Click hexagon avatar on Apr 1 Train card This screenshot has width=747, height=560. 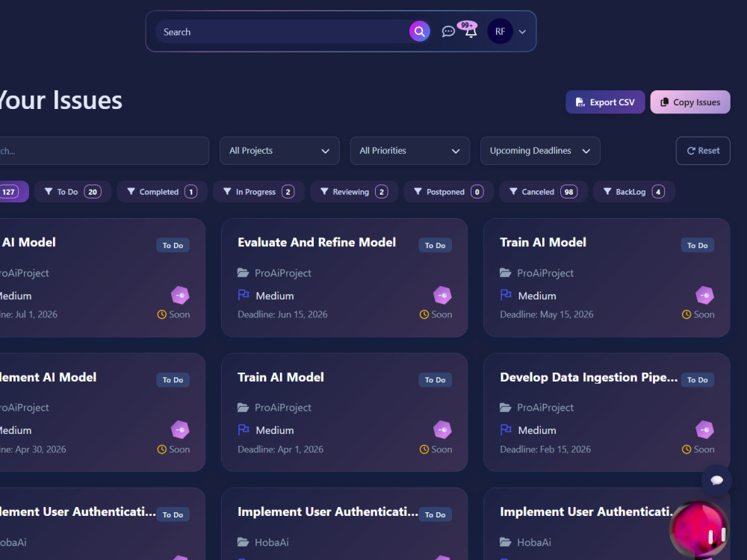click(x=442, y=430)
